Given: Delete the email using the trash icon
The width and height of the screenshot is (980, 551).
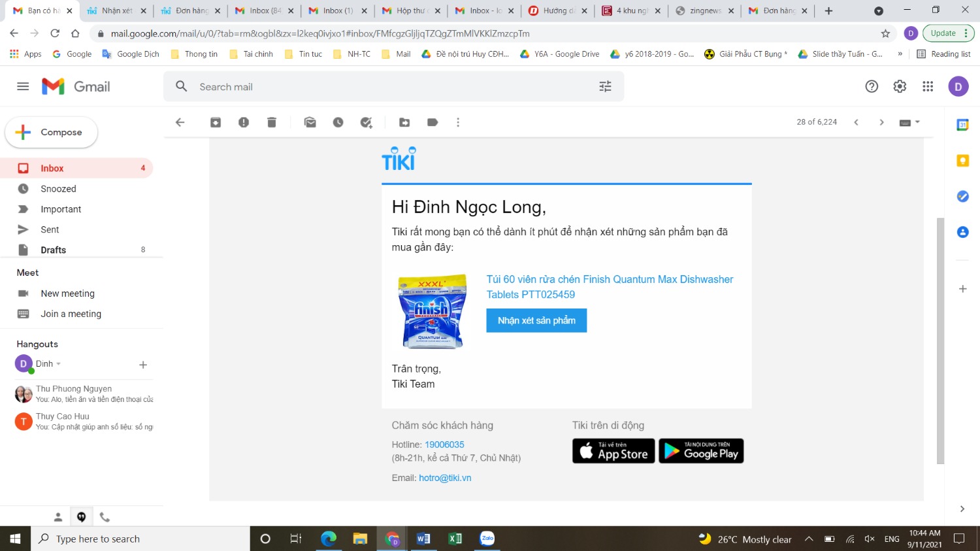Looking at the screenshot, I should [x=272, y=122].
